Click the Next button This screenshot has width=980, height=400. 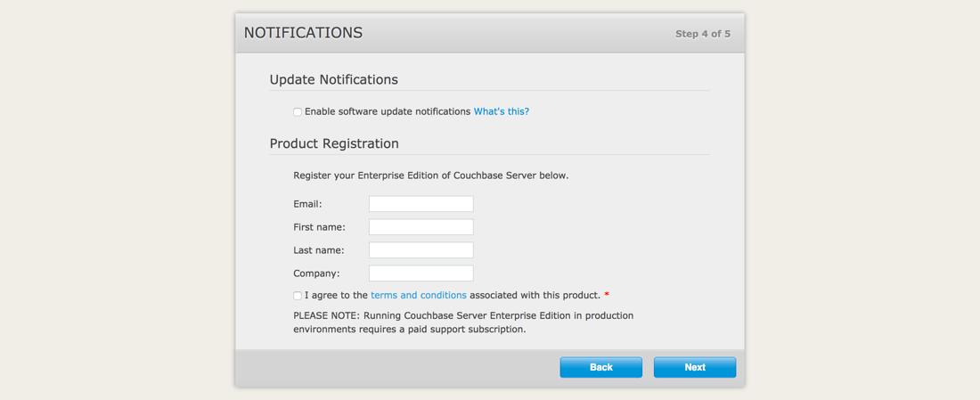[694, 368]
